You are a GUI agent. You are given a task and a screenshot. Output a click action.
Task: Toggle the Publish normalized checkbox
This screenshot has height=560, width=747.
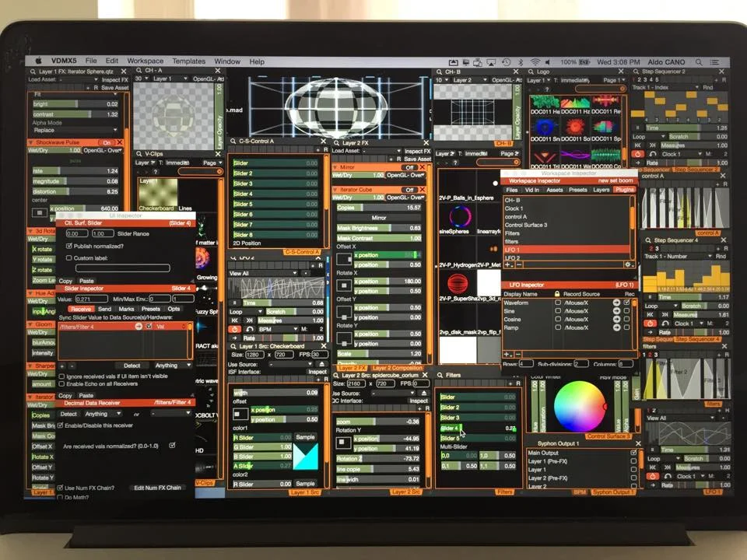(x=69, y=246)
